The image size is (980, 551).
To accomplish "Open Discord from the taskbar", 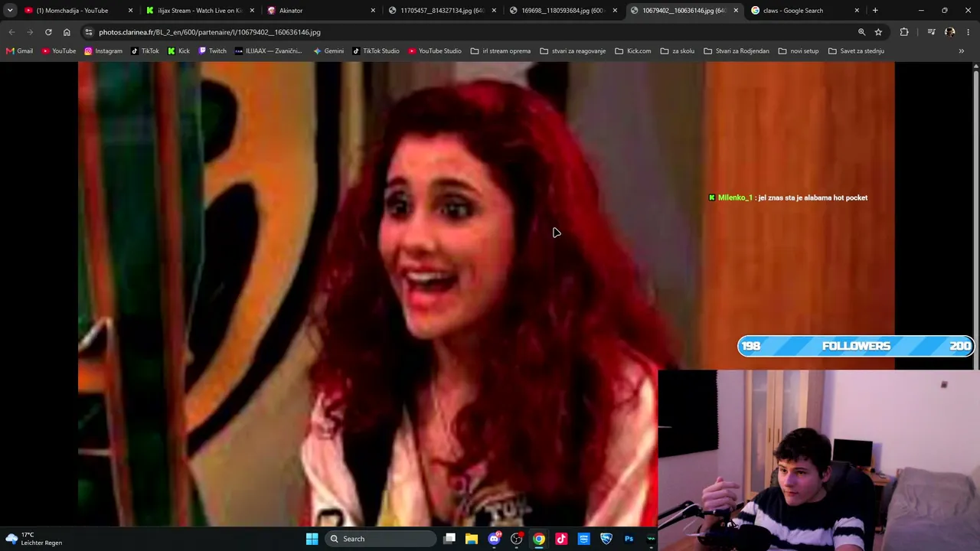I will click(494, 539).
